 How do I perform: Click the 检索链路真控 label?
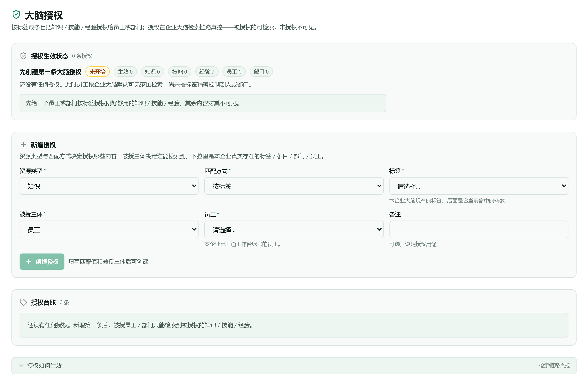pos(554,365)
